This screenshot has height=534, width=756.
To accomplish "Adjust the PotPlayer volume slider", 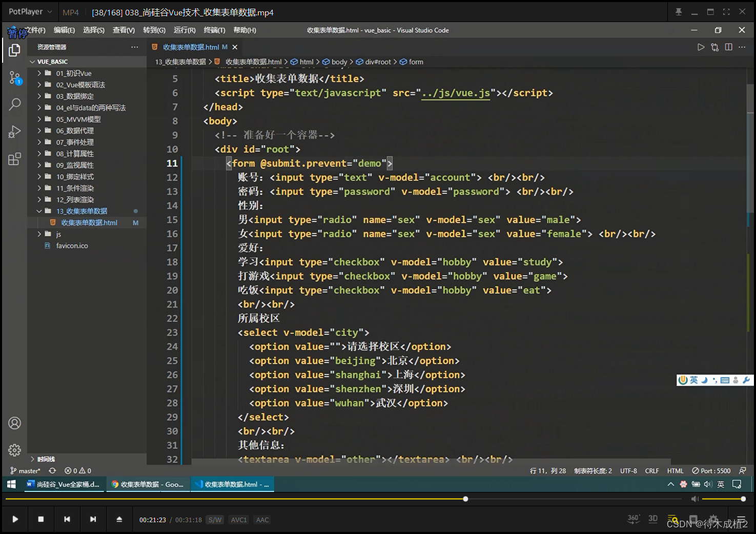I will pos(723,499).
